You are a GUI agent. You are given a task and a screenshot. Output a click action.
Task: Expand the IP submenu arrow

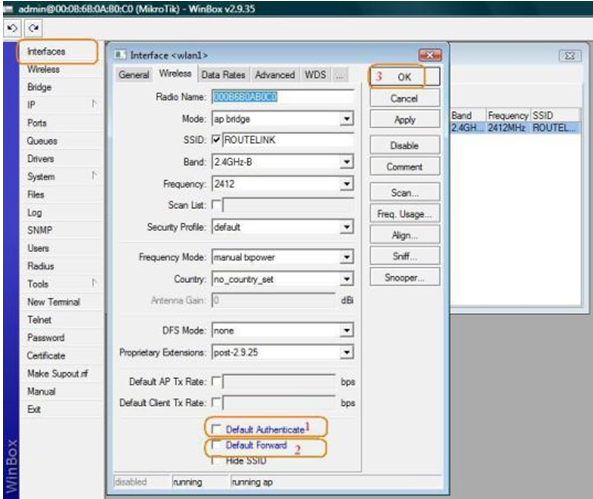click(94, 104)
